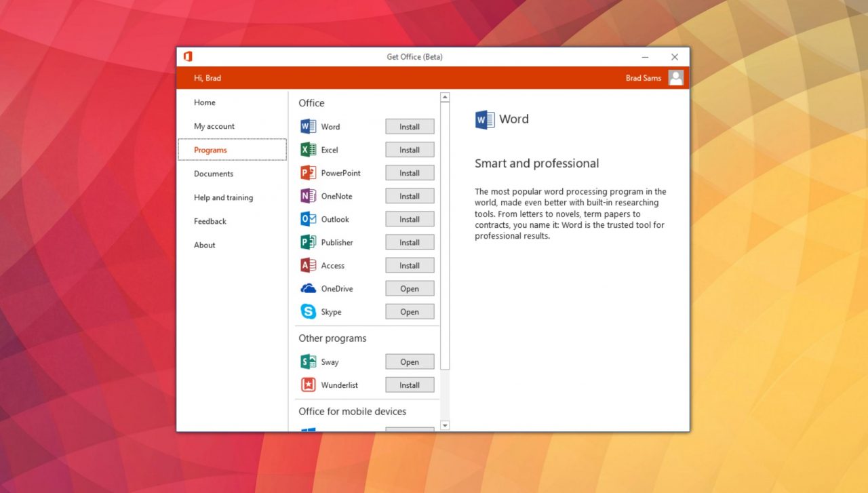Click the Wunderlist icon under Other programs
Viewport: 868px width, 493px height.
click(309, 384)
